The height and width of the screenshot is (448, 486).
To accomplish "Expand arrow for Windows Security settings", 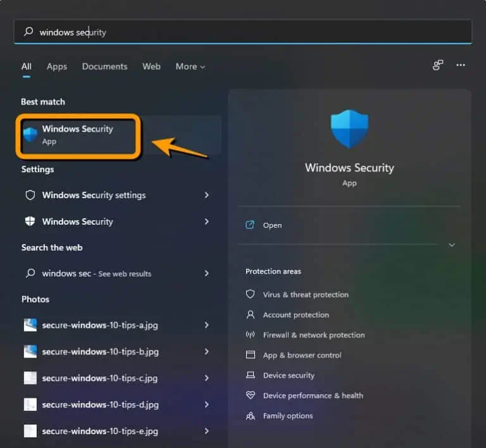I will click(x=206, y=195).
